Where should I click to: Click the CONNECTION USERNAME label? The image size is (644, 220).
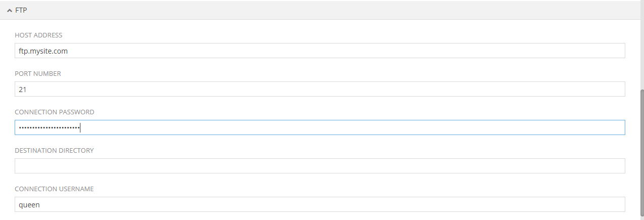[x=54, y=189]
